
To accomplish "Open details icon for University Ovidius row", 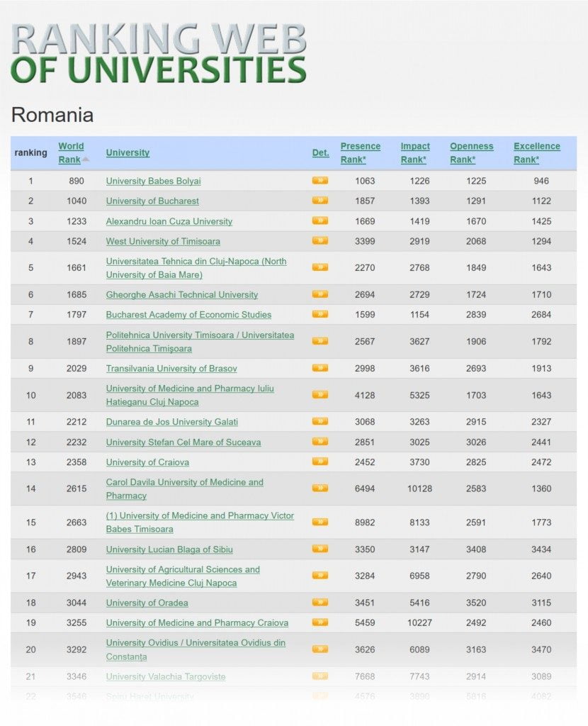I will [x=320, y=649].
